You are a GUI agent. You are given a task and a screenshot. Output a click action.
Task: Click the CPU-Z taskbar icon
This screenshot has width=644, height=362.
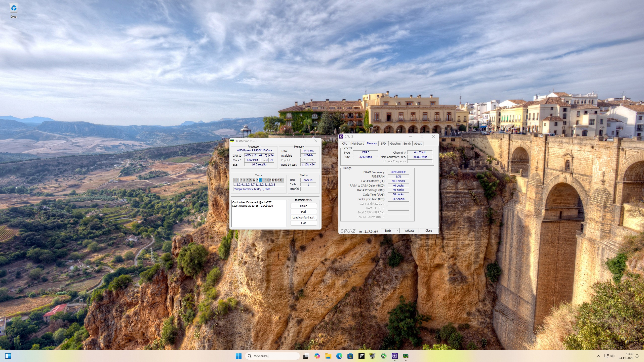394,356
